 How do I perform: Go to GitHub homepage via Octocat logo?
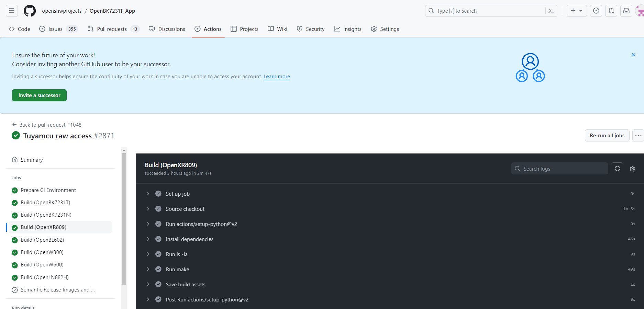pyautogui.click(x=30, y=11)
